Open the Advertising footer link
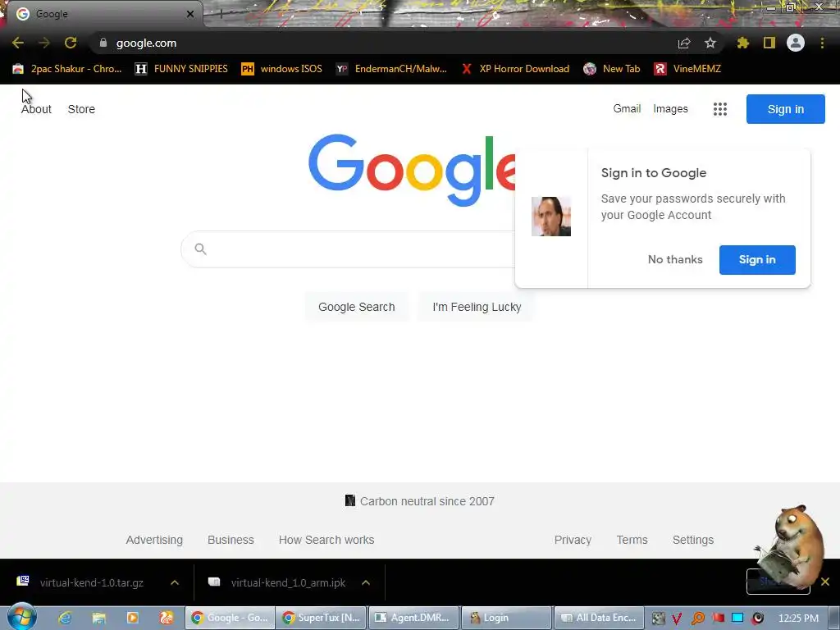 point(154,540)
